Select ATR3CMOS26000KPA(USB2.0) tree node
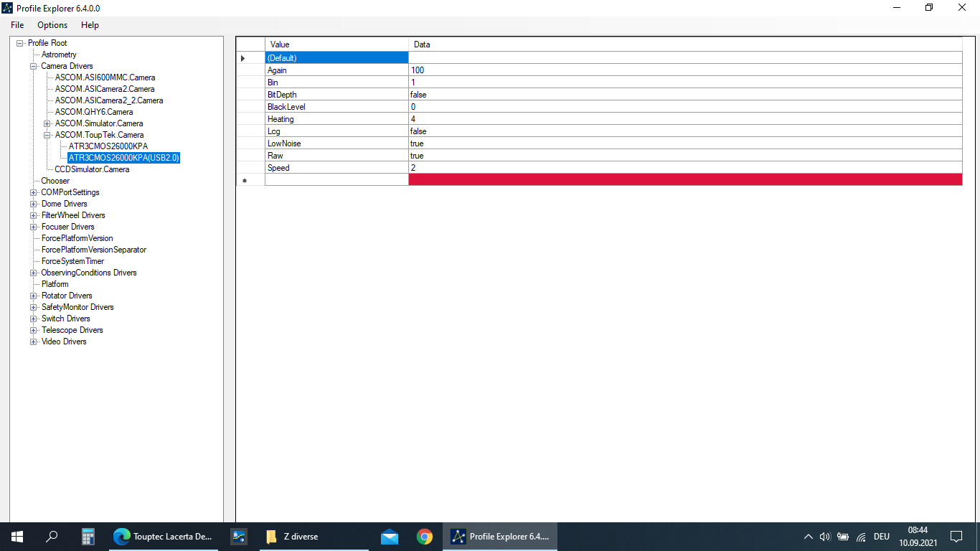Screen dimensions: 980x551 point(123,158)
